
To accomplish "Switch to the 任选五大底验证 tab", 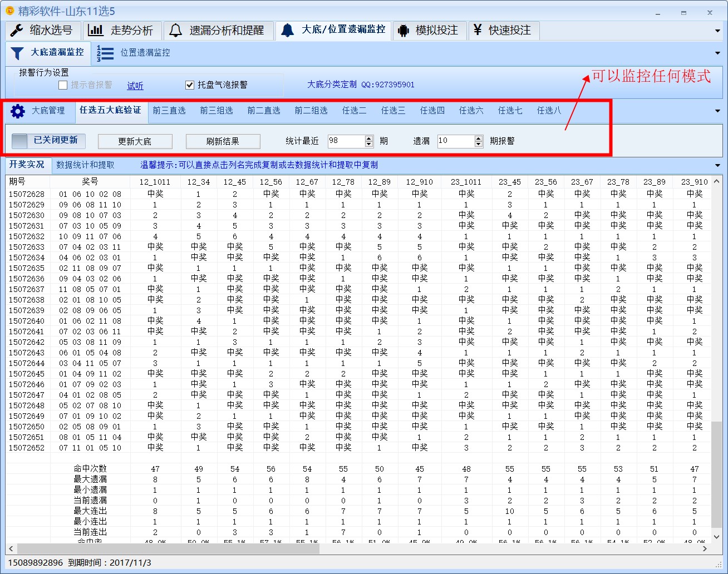I will tap(111, 111).
